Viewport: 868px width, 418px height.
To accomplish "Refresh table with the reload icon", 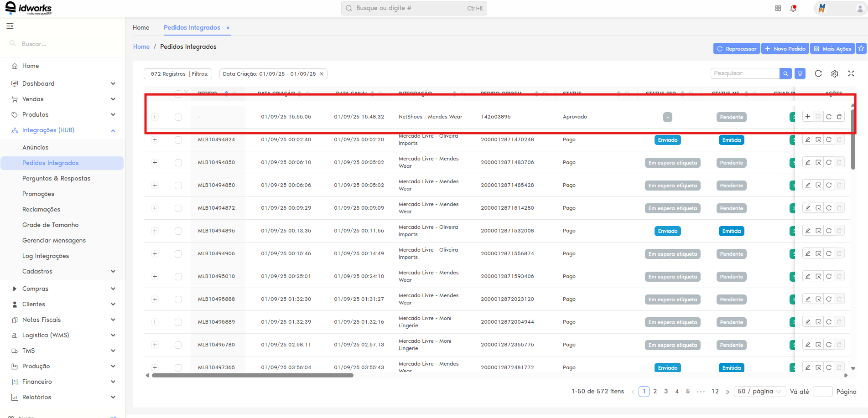I will 818,73.
